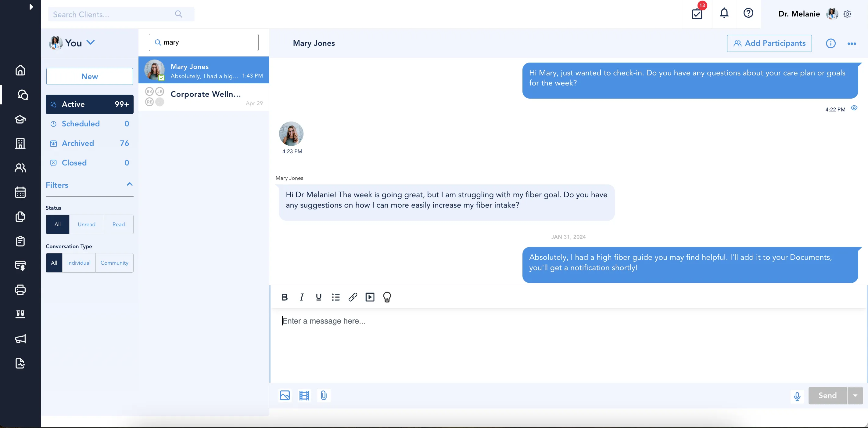Screen dimensions: 868x428
Task: Switch to the Archived conversations list
Action: (x=78, y=143)
